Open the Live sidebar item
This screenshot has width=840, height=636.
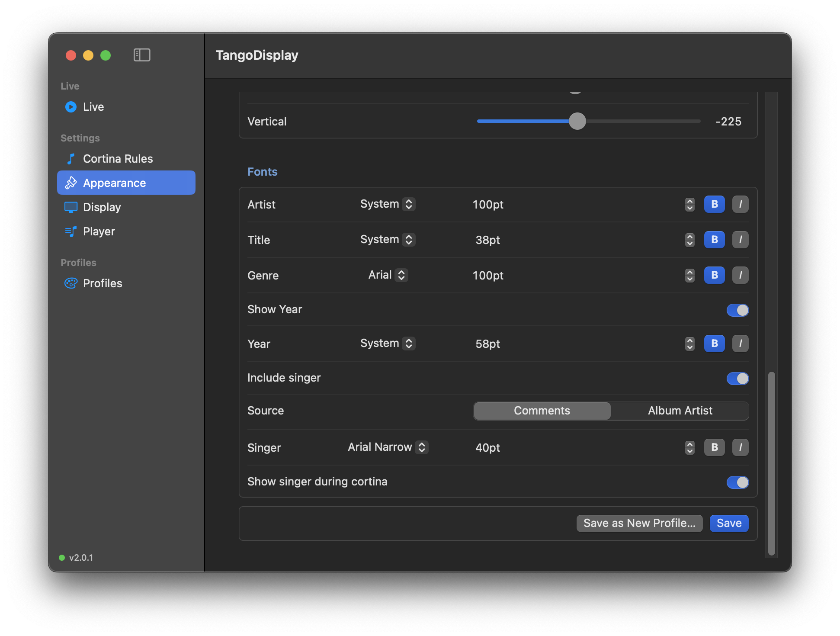(x=126, y=107)
